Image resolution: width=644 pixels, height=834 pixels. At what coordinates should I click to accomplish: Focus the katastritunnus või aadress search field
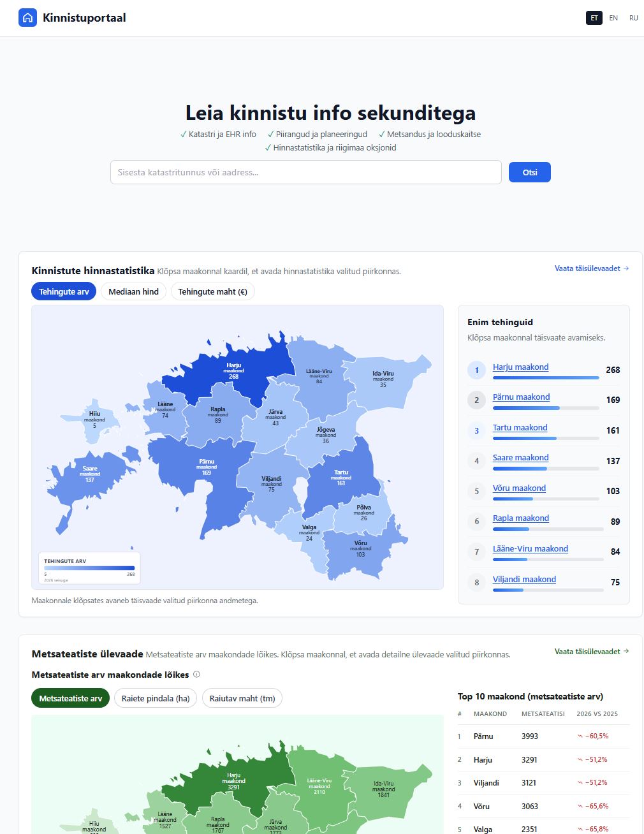pos(306,172)
